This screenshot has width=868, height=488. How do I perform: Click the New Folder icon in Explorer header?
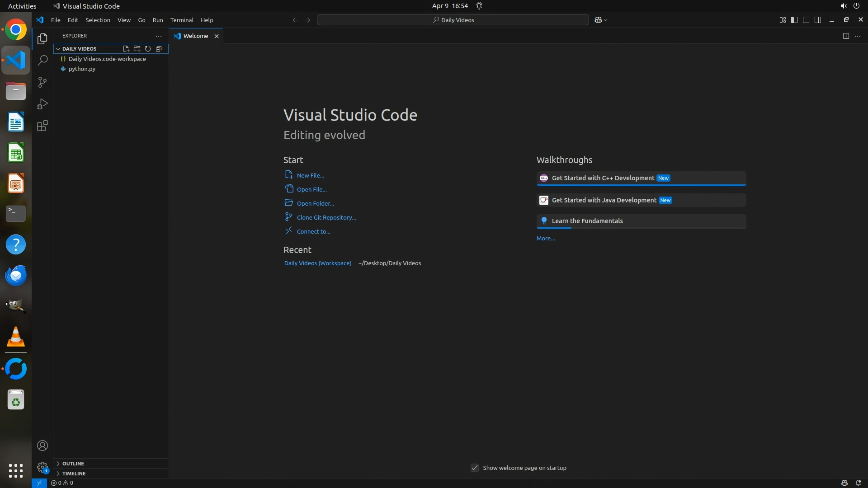click(x=137, y=49)
